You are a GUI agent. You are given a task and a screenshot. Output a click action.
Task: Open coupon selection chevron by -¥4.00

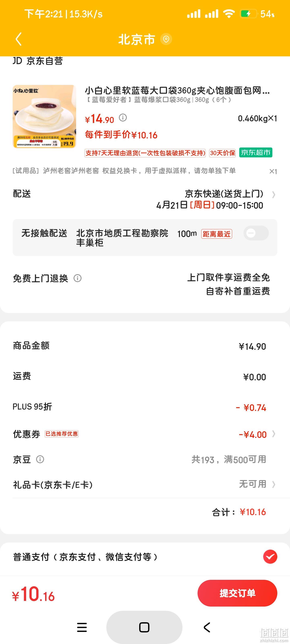pyautogui.click(x=274, y=434)
